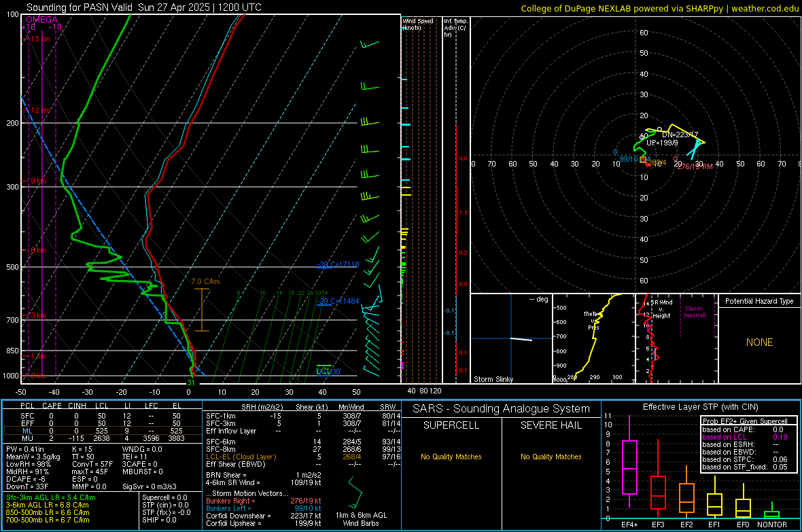The height and width of the screenshot is (532, 802).
Task: Click the sounding title for PASN
Action: [143, 7]
